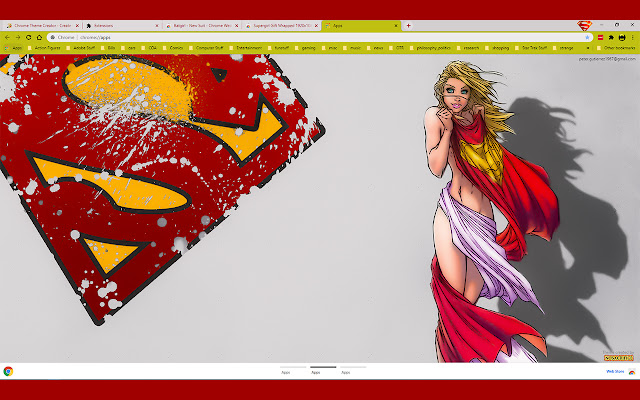Screen dimensions: 640x400
Task: Open the Action Figures bookmark folder
Action: [44, 48]
